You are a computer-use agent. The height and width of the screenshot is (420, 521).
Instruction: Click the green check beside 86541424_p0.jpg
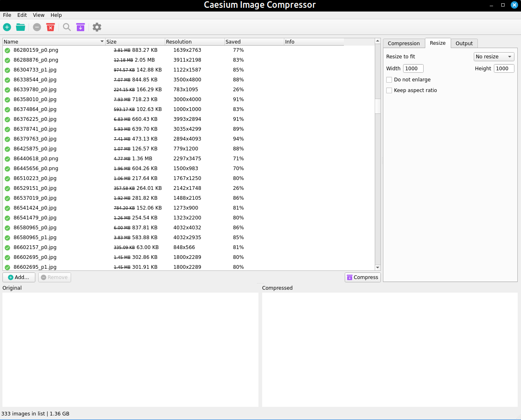(x=7, y=208)
